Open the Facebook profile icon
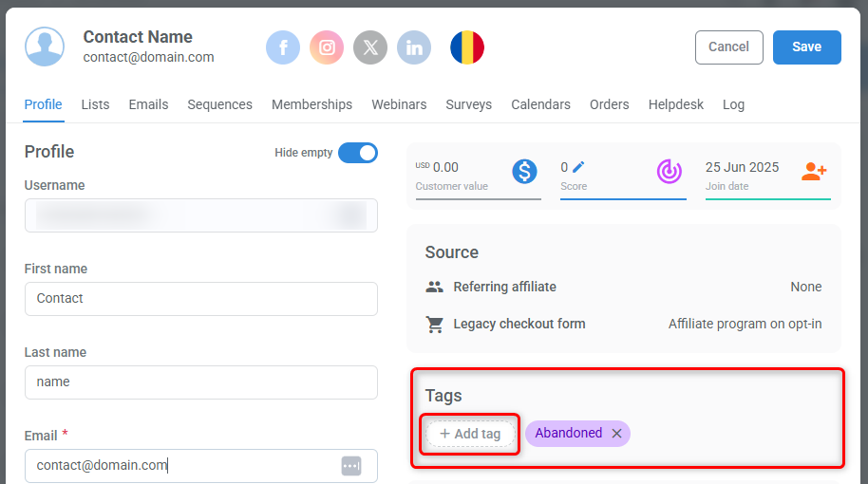This screenshot has width=868, height=484. click(283, 47)
